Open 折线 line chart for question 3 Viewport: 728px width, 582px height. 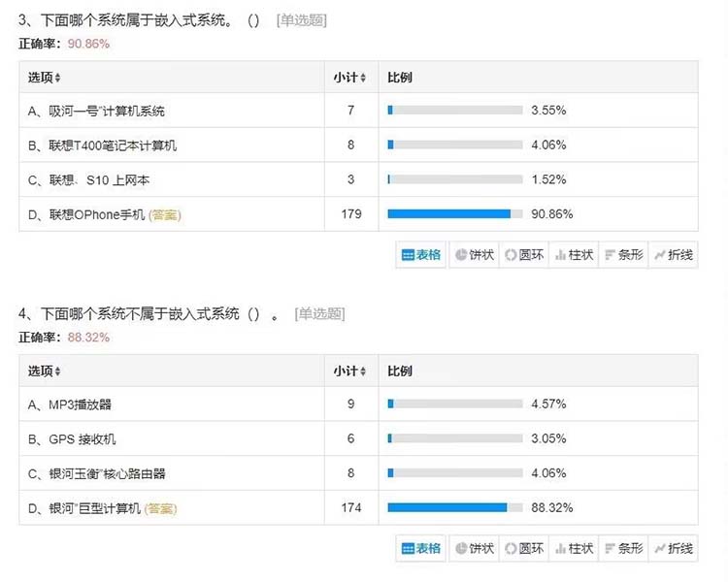674,255
